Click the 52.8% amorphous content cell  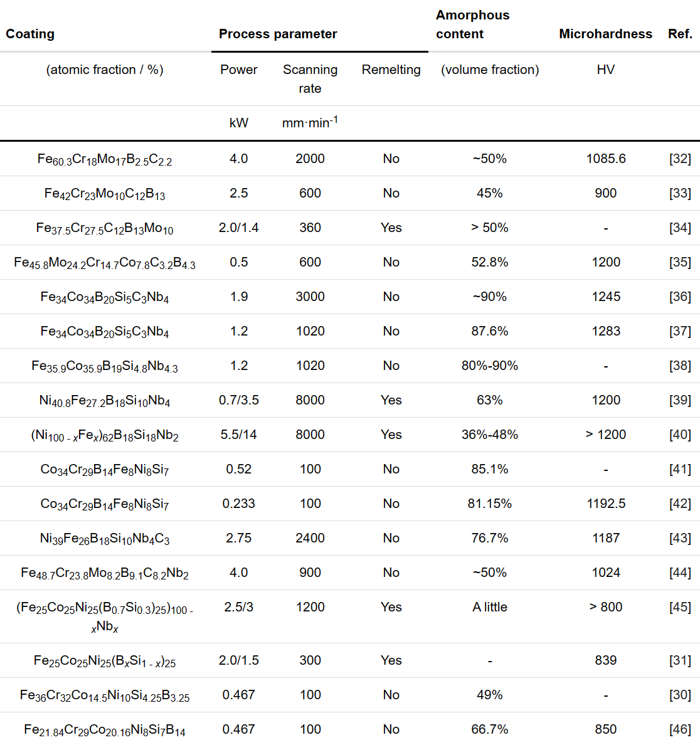(490, 262)
